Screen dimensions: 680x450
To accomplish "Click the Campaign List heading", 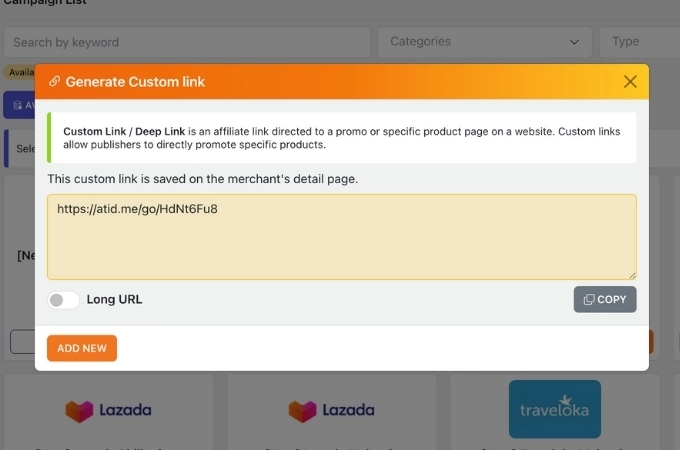I will (x=45, y=3).
